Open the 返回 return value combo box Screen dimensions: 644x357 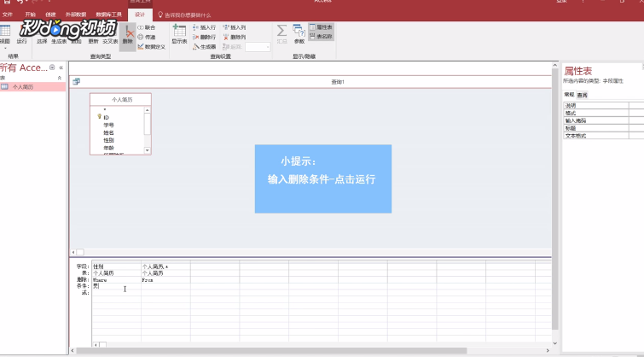pos(258,47)
